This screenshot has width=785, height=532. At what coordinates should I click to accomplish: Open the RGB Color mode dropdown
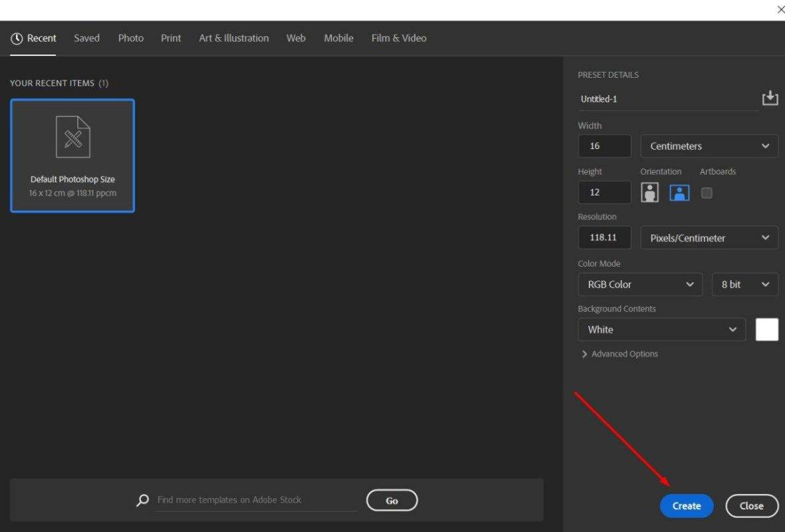click(640, 285)
